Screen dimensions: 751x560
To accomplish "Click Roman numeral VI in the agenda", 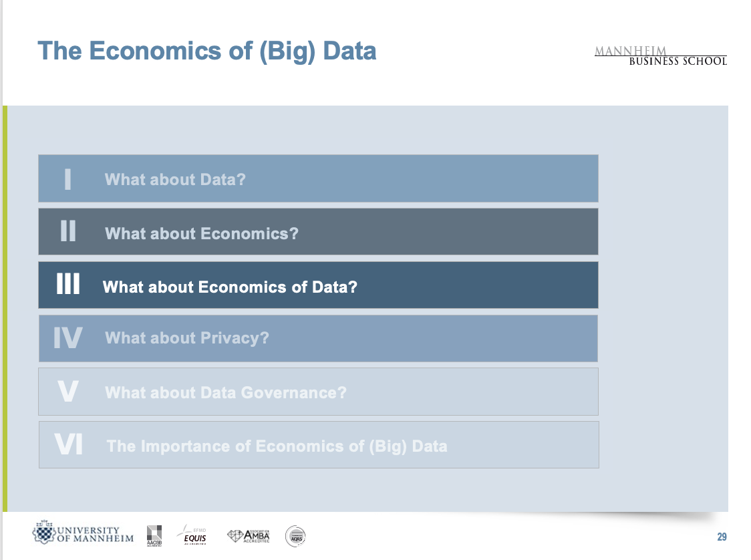I will tap(69, 445).
